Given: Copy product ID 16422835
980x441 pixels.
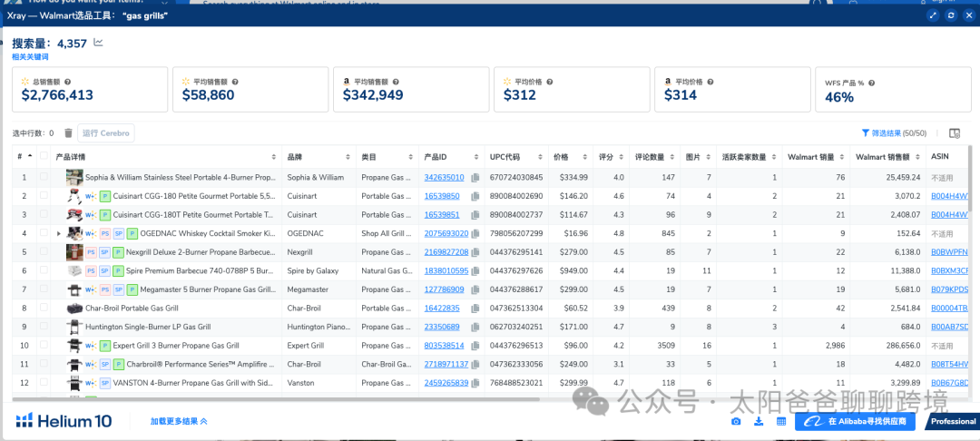Looking at the screenshot, I should point(475,309).
